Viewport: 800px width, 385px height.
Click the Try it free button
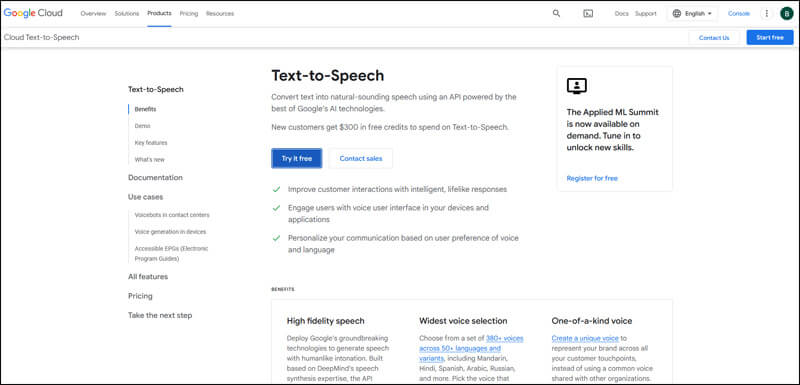point(296,159)
